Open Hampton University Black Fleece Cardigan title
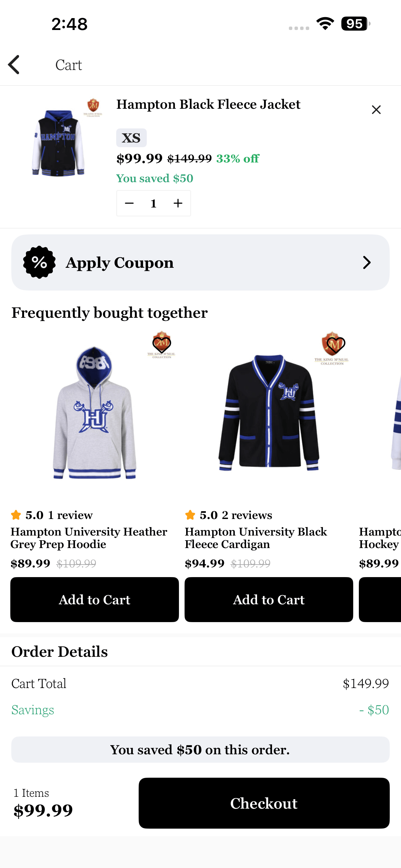The height and width of the screenshot is (868, 401). point(255,538)
